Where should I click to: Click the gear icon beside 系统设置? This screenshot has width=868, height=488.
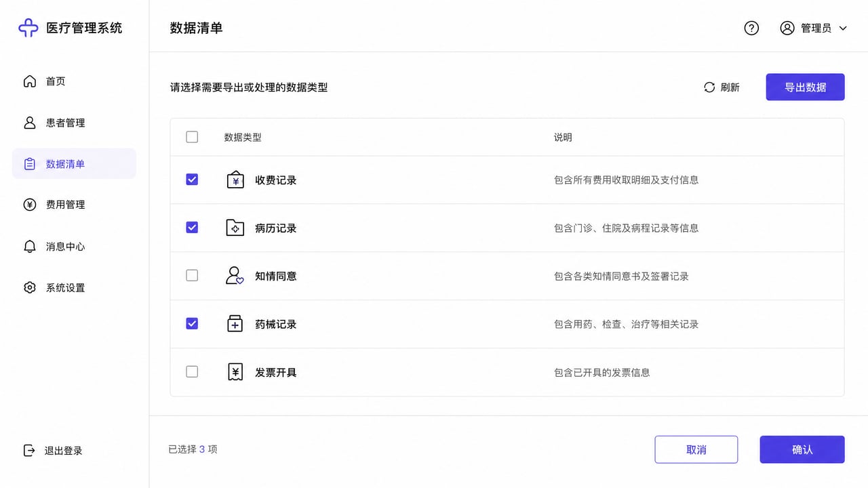click(x=30, y=288)
